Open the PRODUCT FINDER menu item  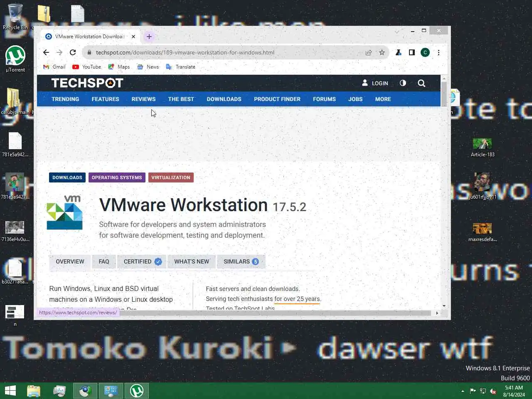click(277, 99)
